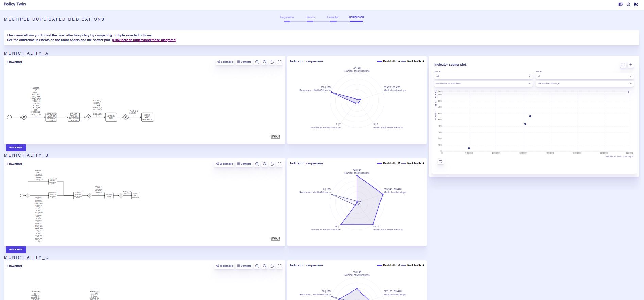644x300 pixels.
Task: Reset view of Municipality_A flowchart
Action: (x=272, y=62)
